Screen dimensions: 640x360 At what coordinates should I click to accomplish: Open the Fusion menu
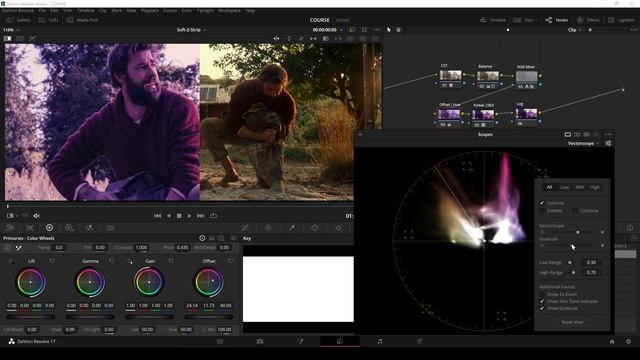[x=170, y=10]
